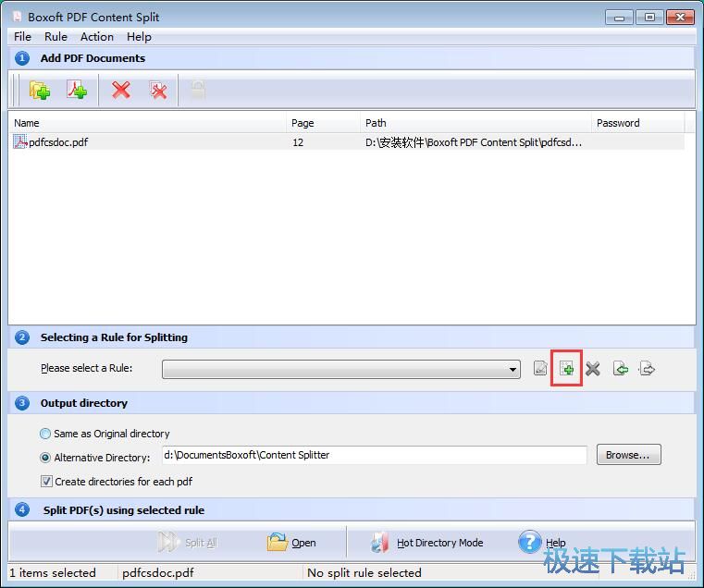This screenshot has width=704, height=588.
Task: Click the import rule icon
Action: point(621,369)
